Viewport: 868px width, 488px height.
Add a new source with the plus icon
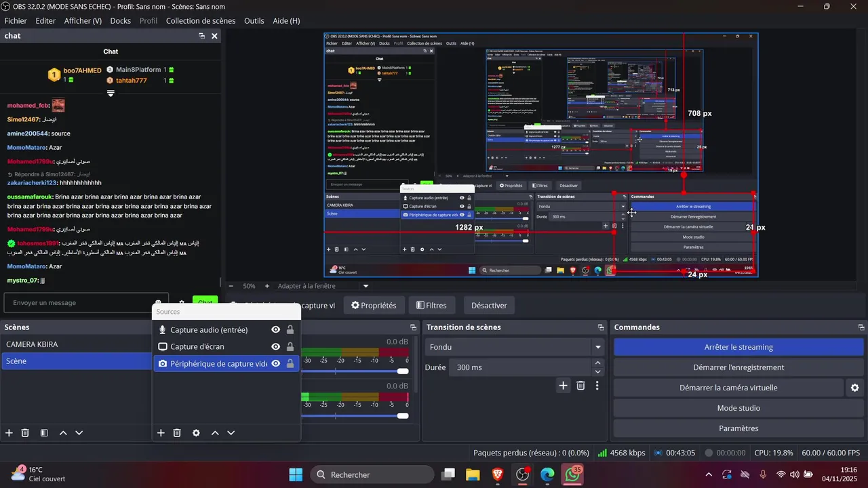point(161,433)
